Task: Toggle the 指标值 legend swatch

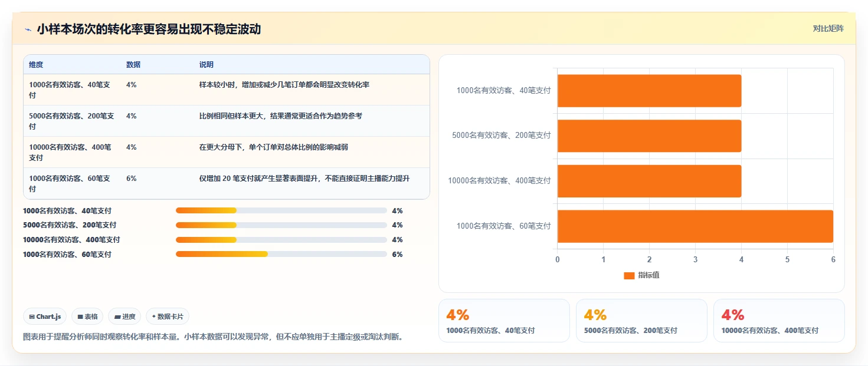Action: 629,275
